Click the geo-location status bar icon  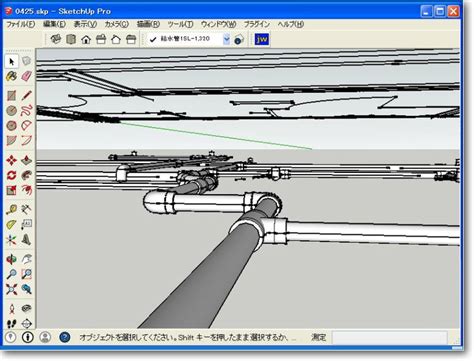(x=11, y=337)
